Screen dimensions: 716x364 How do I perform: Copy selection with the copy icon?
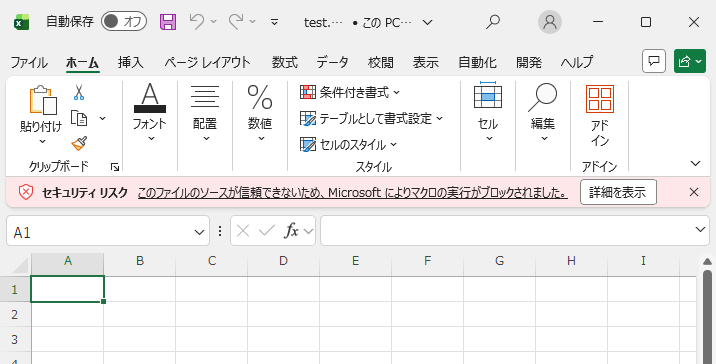click(79, 118)
